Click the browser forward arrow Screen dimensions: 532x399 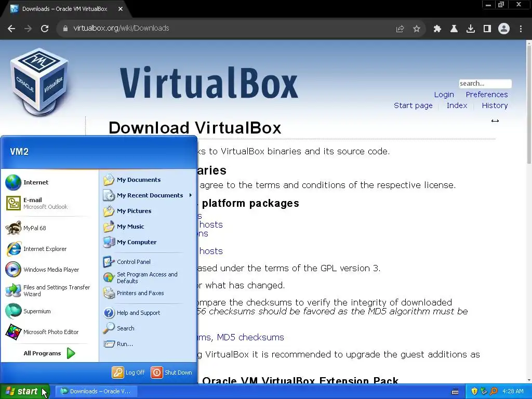click(x=28, y=29)
